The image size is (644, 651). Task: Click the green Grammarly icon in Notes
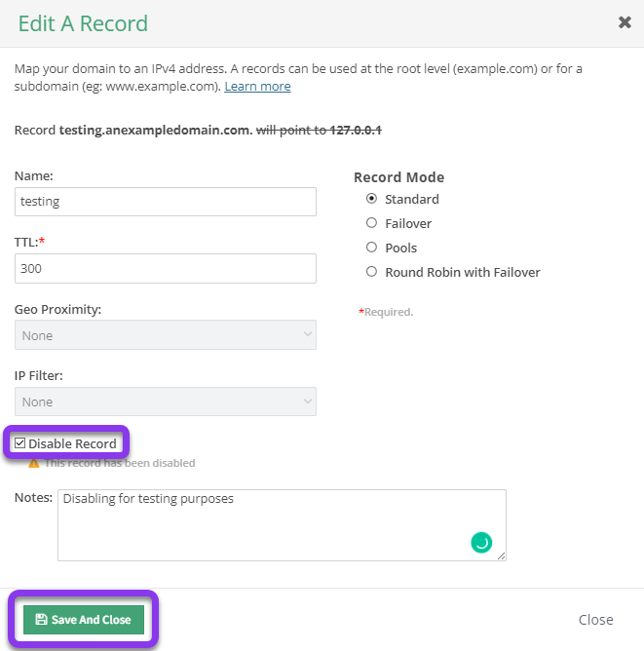point(481,542)
